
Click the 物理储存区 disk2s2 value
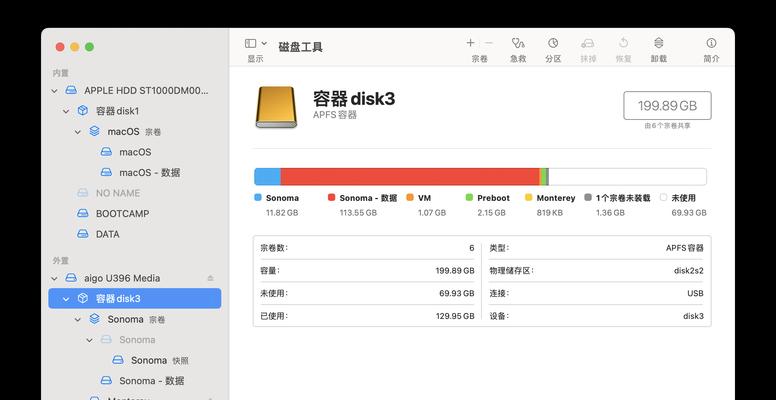(688, 271)
